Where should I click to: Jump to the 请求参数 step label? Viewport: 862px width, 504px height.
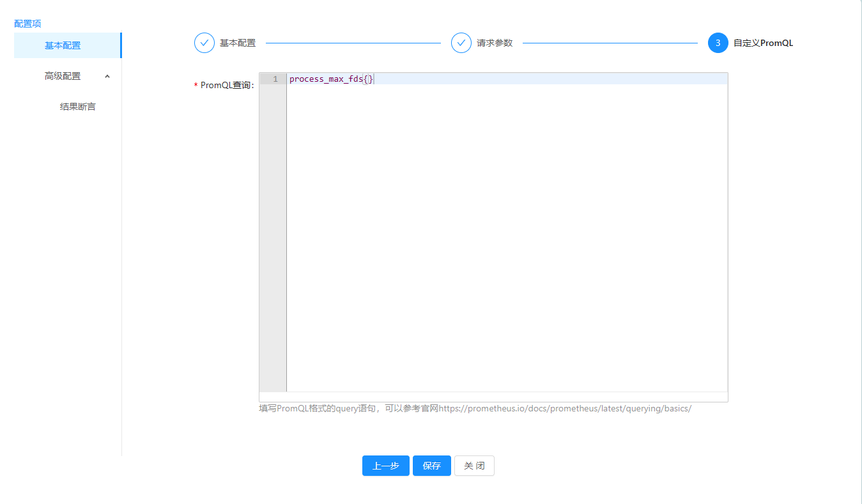coord(495,43)
